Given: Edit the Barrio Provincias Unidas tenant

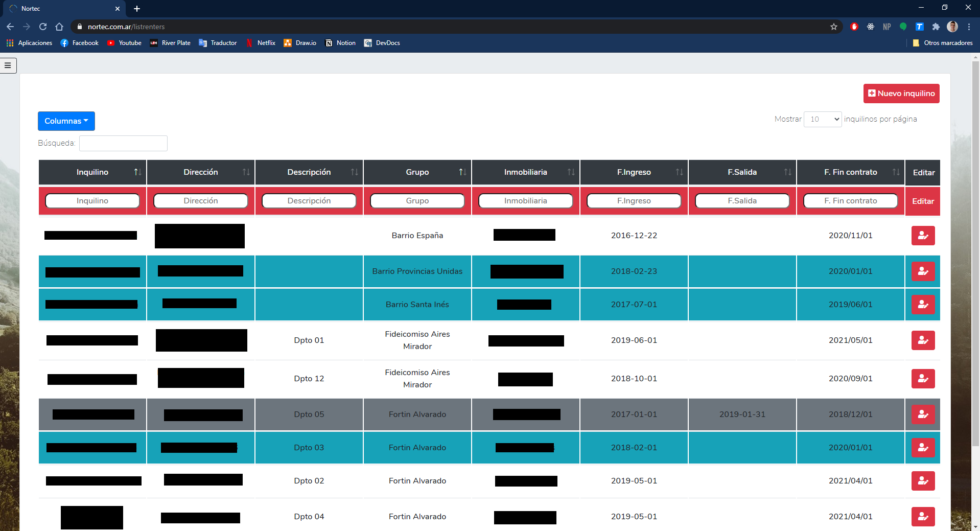Looking at the screenshot, I should point(923,271).
